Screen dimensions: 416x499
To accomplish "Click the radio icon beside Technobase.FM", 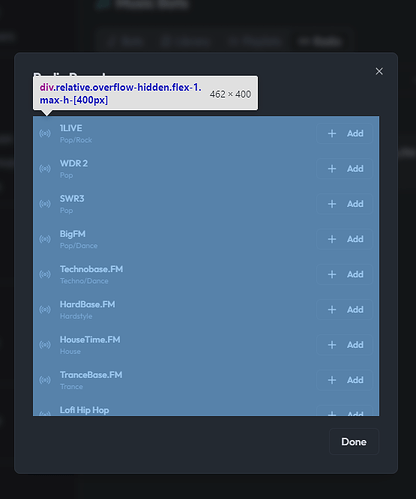I will (x=45, y=274).
